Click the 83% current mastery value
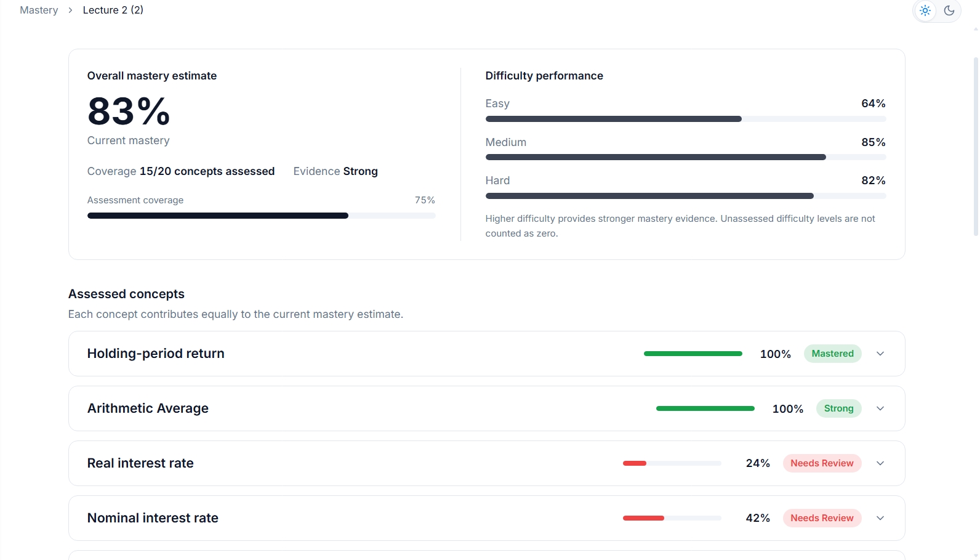This screenshot has height=560, width=980. point(129,112)
